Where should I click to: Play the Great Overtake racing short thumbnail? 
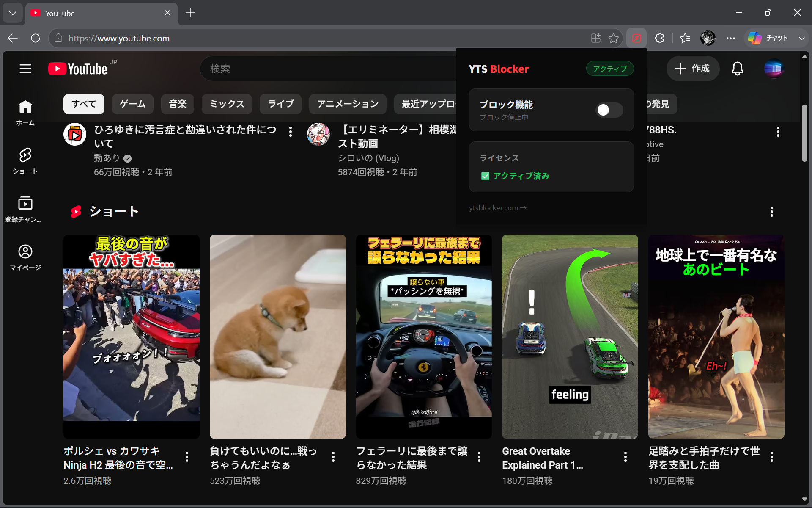point(570,337)
